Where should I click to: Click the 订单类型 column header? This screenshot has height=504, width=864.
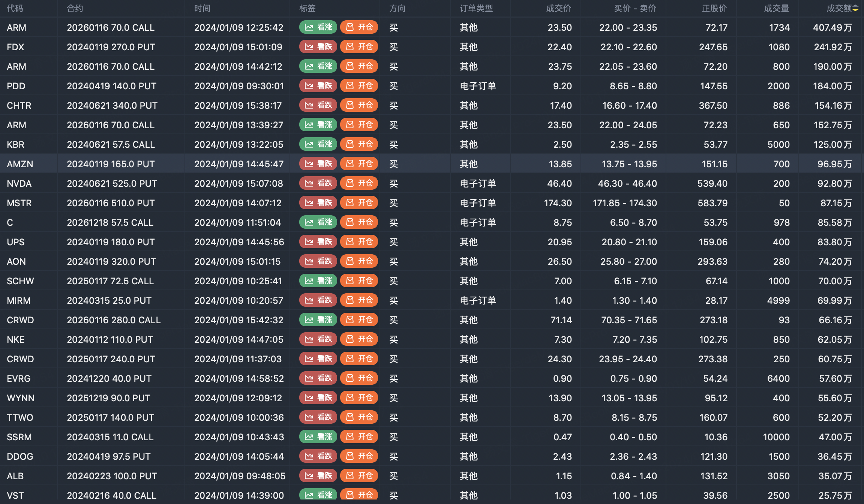476,9
